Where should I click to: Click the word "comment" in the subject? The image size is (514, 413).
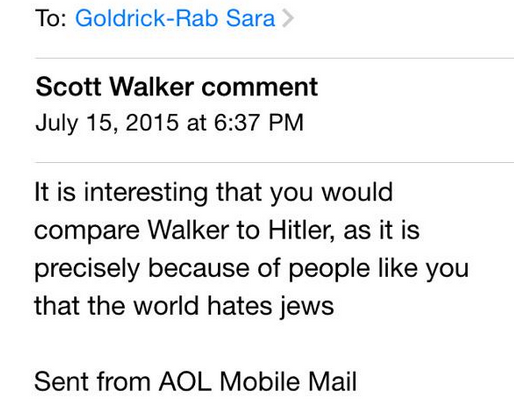pyautogui.click(x=260, y=88)
